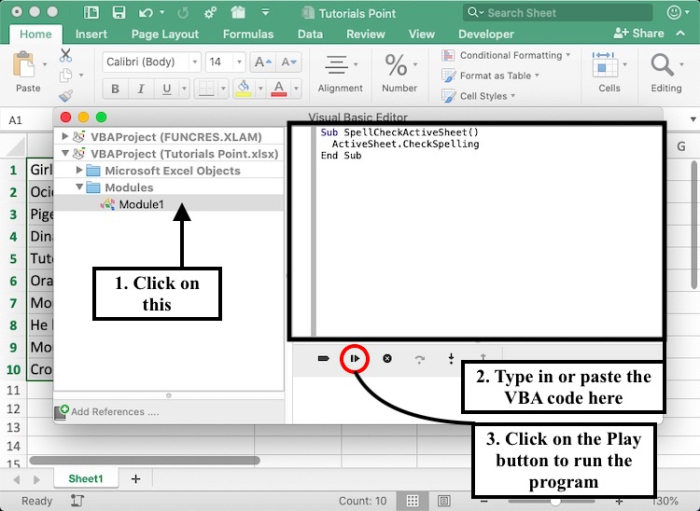Apply the yellow fill color
This screenshot has width=700, height=511.
[243, 89]
